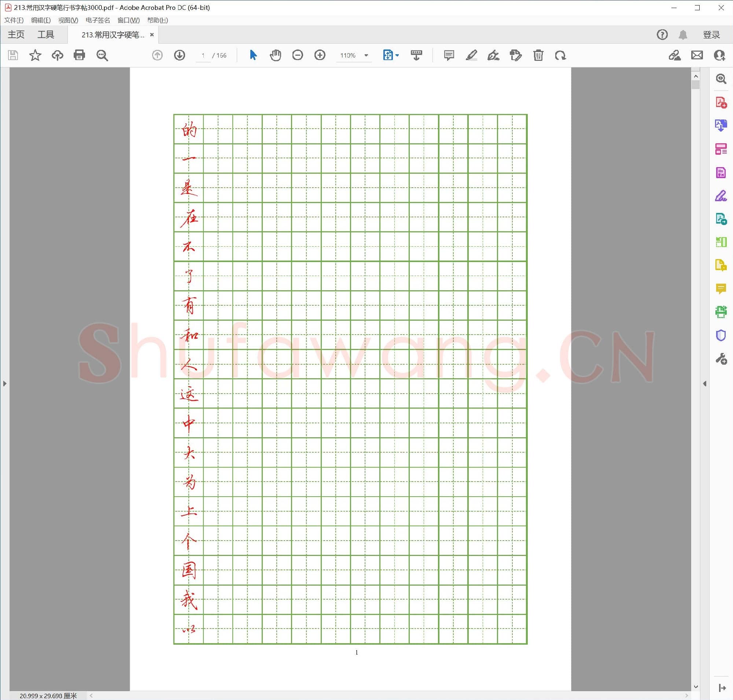Zoom out with minus button

298,55
